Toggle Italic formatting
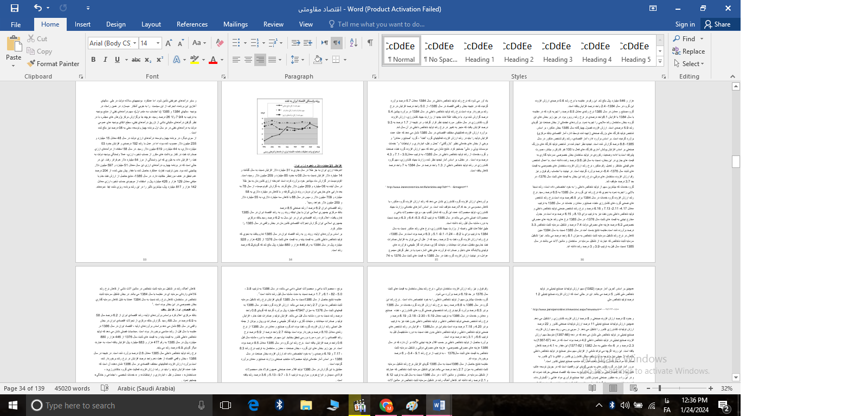868x416 pixels. click(x=105, y=60)
